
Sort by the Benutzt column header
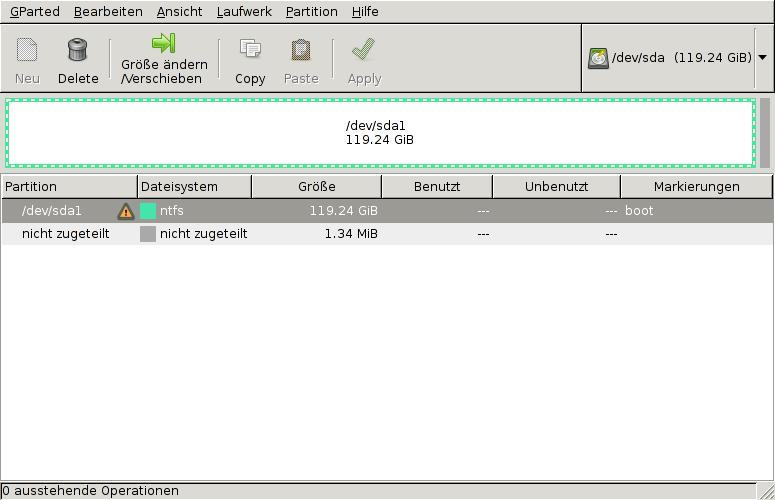pos(437,187)
